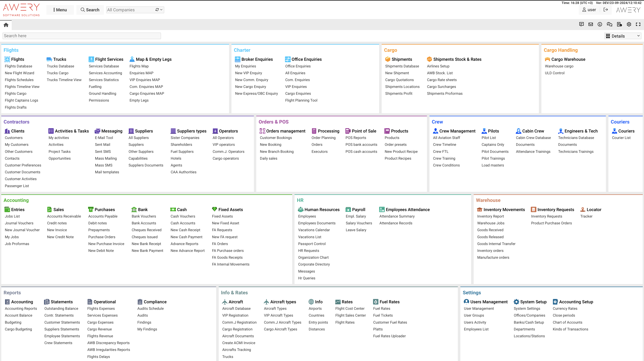Toggle fullscreen mode icon
This screenshot has width=644, height=361.
coord(638,24)
